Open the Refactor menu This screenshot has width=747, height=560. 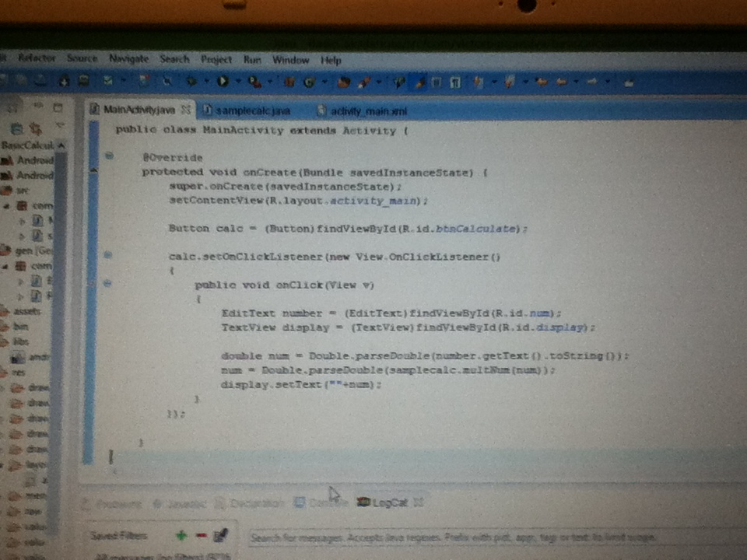[x=37, y=58]
